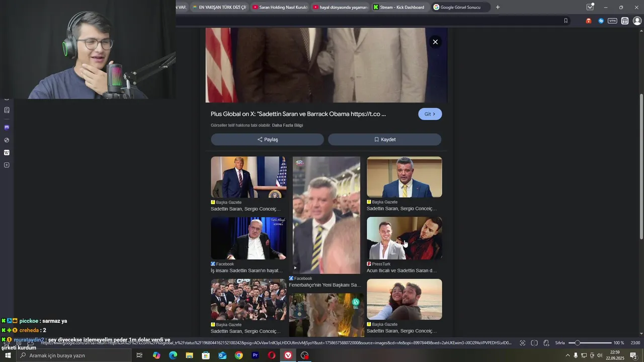The height and width of the screenshot is (362, 644).
Task: Click the rounded-rectangle icon beside the capture icon
Action: pos(534,343)
